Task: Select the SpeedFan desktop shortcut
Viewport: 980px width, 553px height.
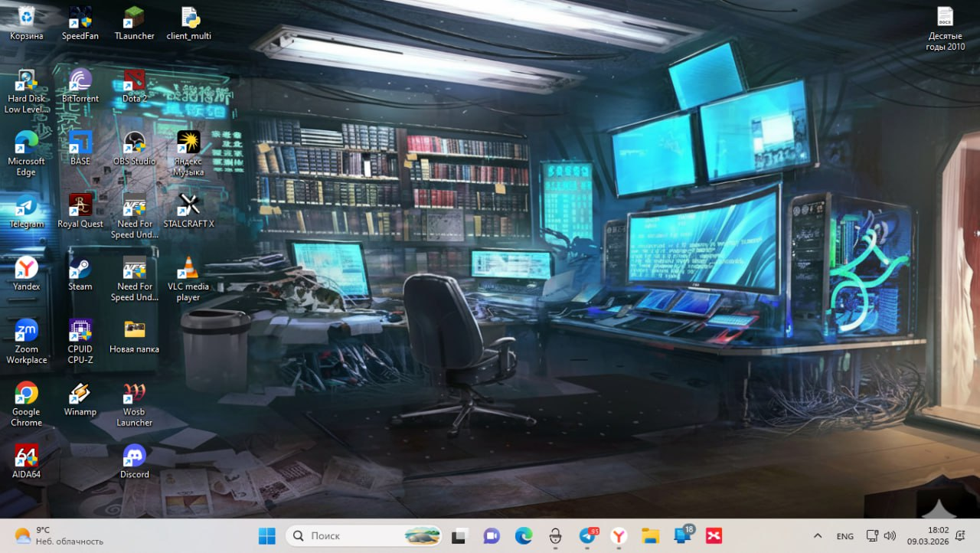Action: click(80, 23)
